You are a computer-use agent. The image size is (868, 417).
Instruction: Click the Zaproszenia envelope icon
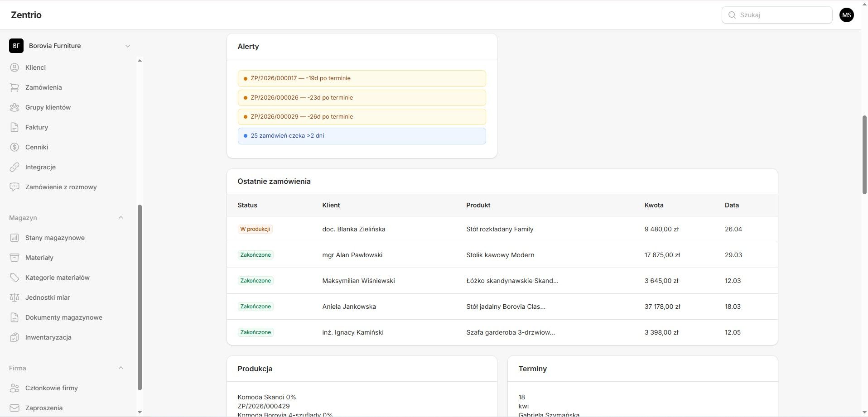(14, 408)
